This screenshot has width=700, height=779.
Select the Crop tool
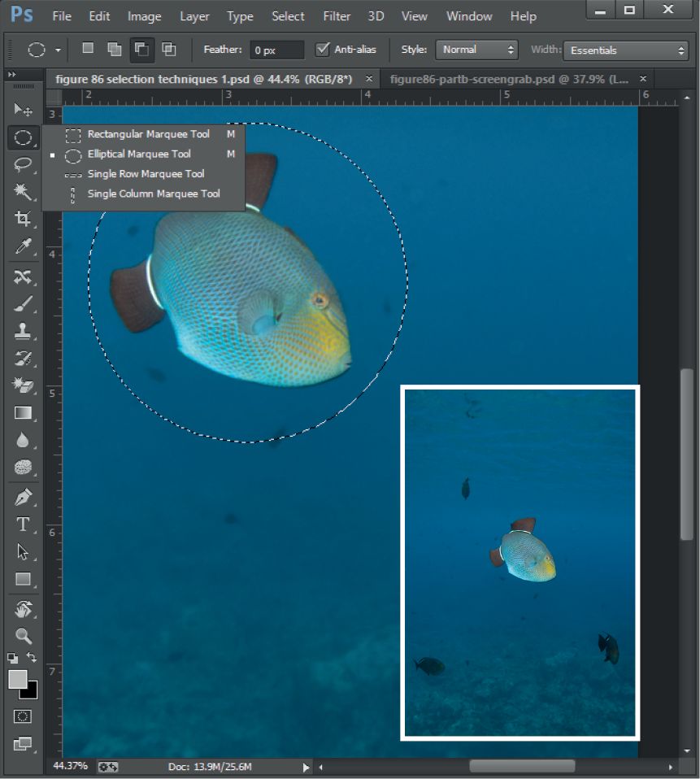23,219
